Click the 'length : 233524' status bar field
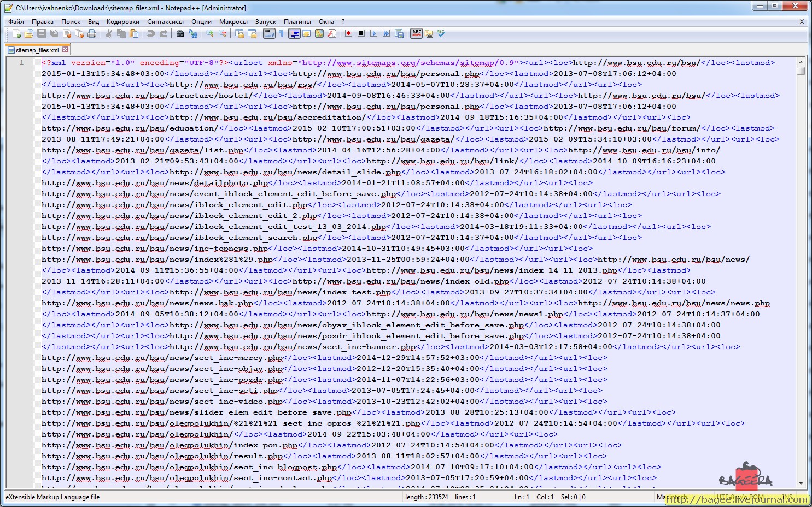The height and width of the screenshot is (507, 812). click(x=427, y=497)
